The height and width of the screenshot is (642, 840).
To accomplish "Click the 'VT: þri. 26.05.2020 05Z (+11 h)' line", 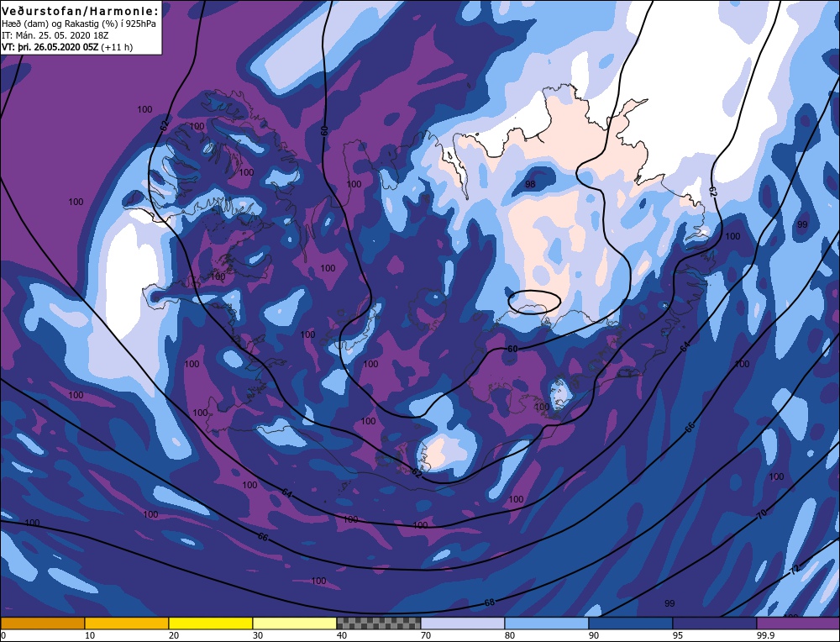I will (67, 47).
